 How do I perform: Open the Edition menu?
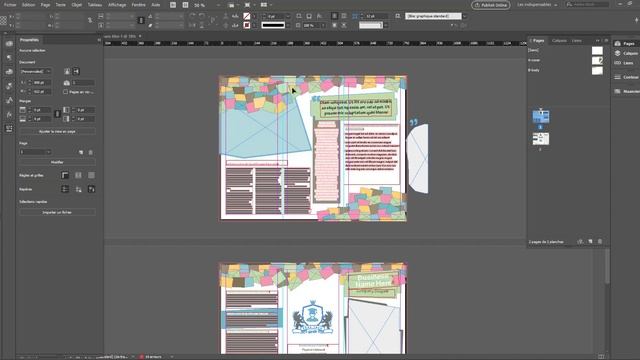point(29,5)
